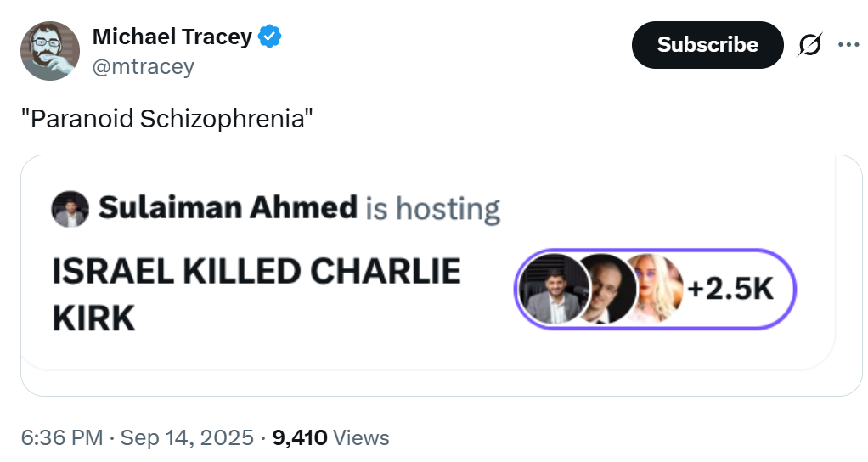Click the blue verified badge
Screen dimensions: 868x462
point(270,37)
